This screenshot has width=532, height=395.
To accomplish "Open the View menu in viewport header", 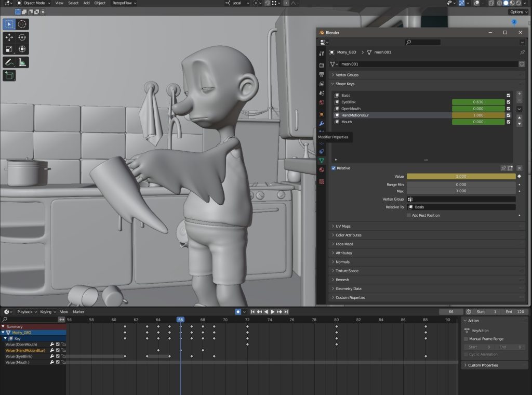I will (x=59, y=3).
